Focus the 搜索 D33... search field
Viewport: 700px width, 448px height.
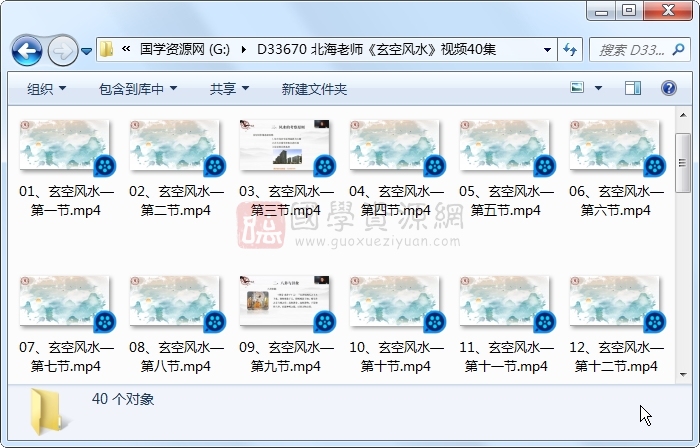click(x=631, y=50)
